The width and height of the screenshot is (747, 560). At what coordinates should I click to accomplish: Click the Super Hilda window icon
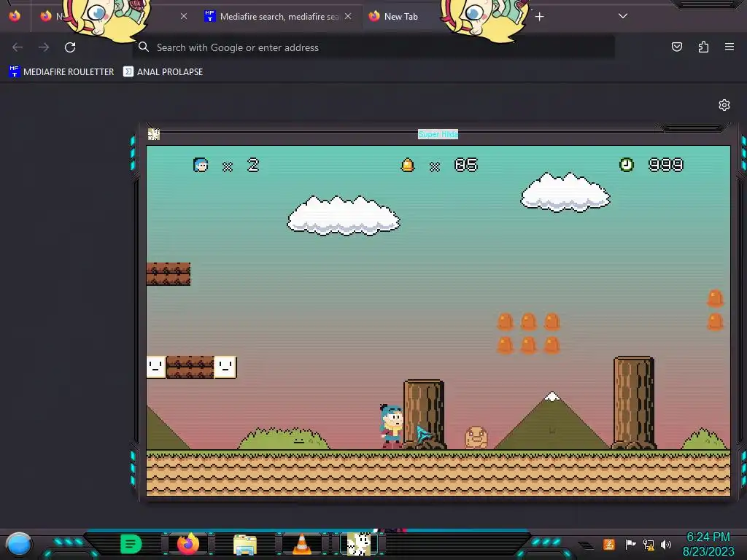coord(154,134)
